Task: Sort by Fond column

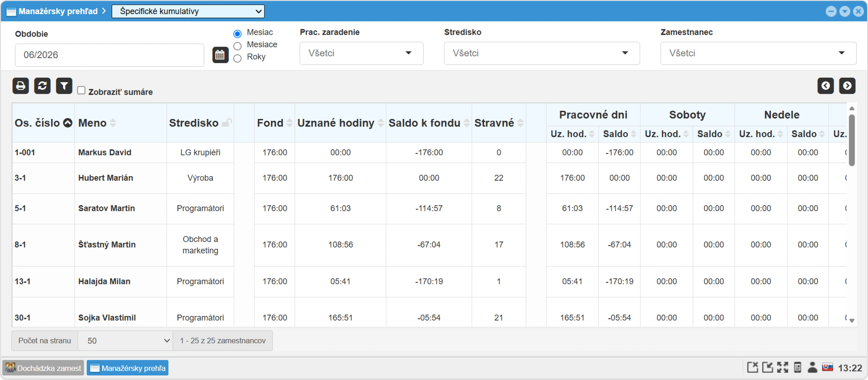Action: point(289,123)
